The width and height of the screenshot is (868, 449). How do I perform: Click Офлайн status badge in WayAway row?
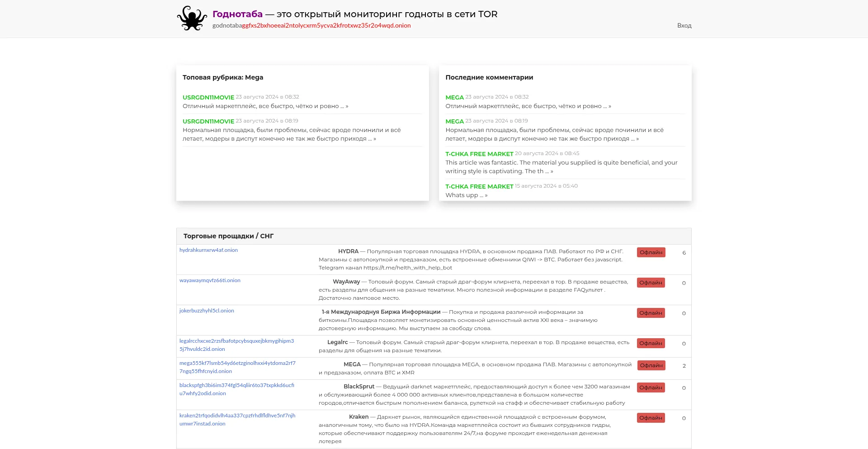651,283
